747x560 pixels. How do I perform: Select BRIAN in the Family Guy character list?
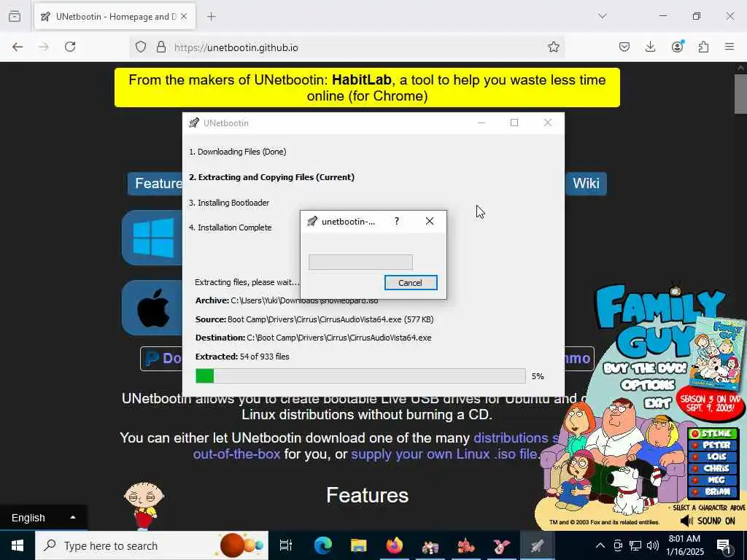[713, 491]
